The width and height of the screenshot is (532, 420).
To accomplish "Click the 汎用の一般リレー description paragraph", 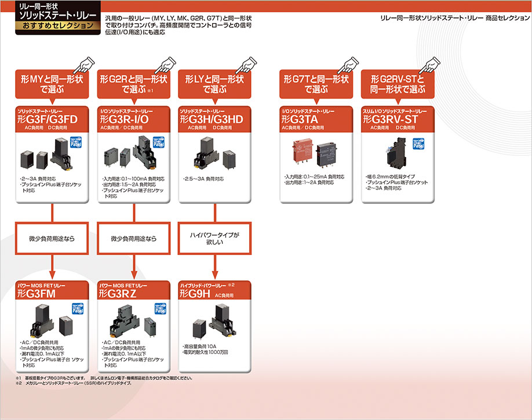I will 178,25.
